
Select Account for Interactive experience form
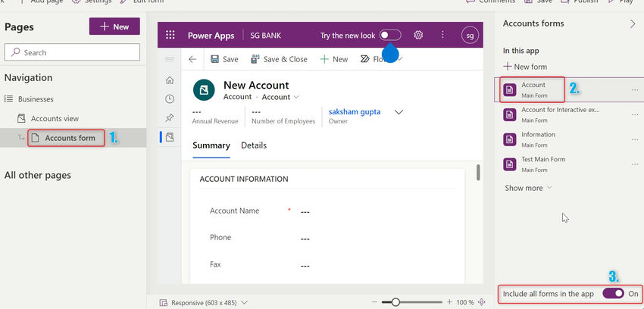coord(560,115)
